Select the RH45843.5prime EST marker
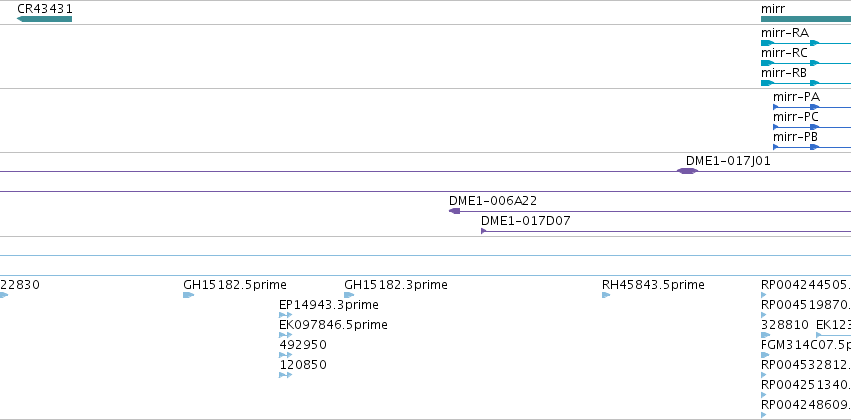The width and height of the screenshot is (851, 420). point(606,295)
